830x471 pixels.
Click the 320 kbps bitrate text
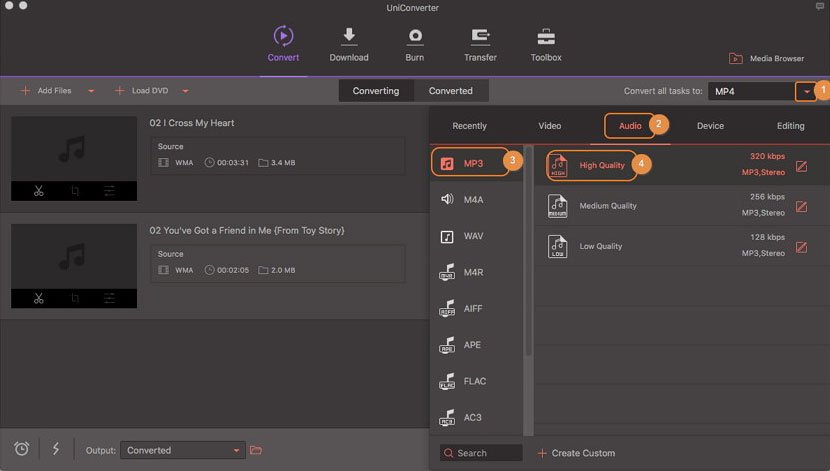click(767, 156)
